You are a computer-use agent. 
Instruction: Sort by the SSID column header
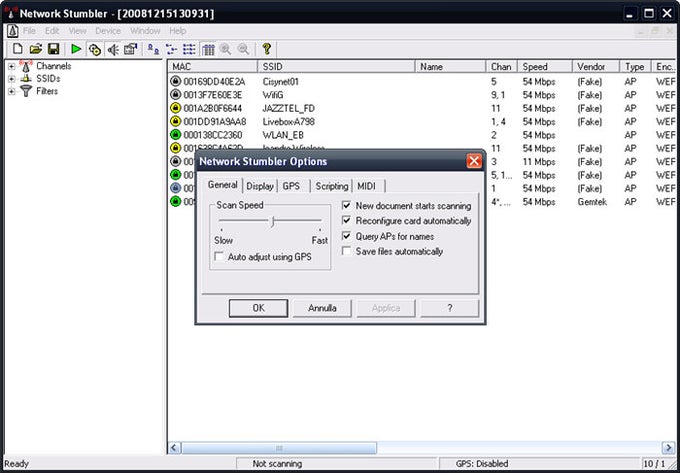[x=337, y=66]
